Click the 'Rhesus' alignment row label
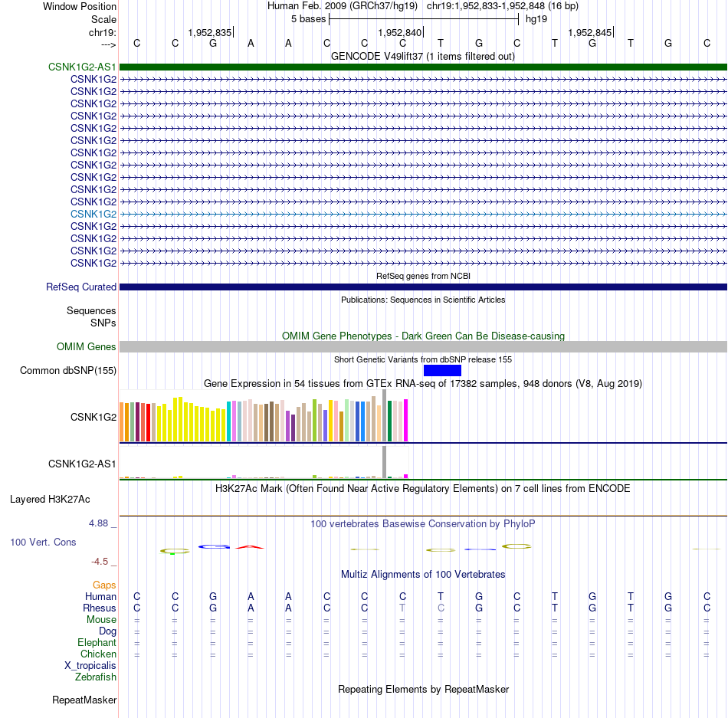Viewport: 728px width, 718px height. (x=100, y=608)
